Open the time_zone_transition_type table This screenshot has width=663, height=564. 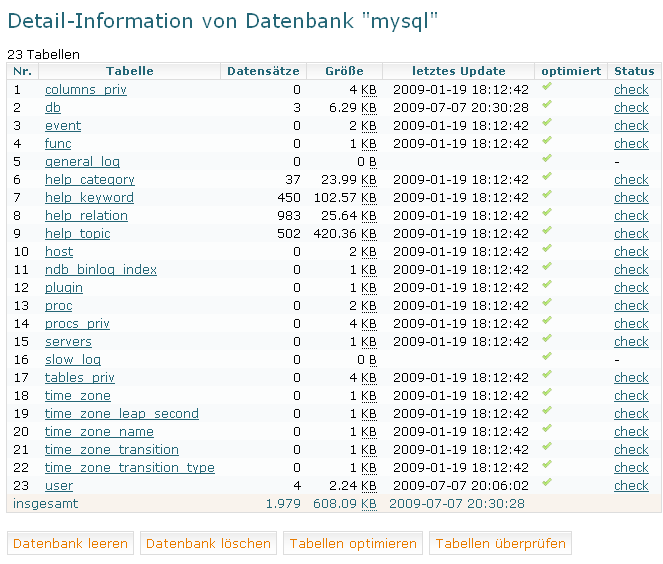[x=130, y=468]
